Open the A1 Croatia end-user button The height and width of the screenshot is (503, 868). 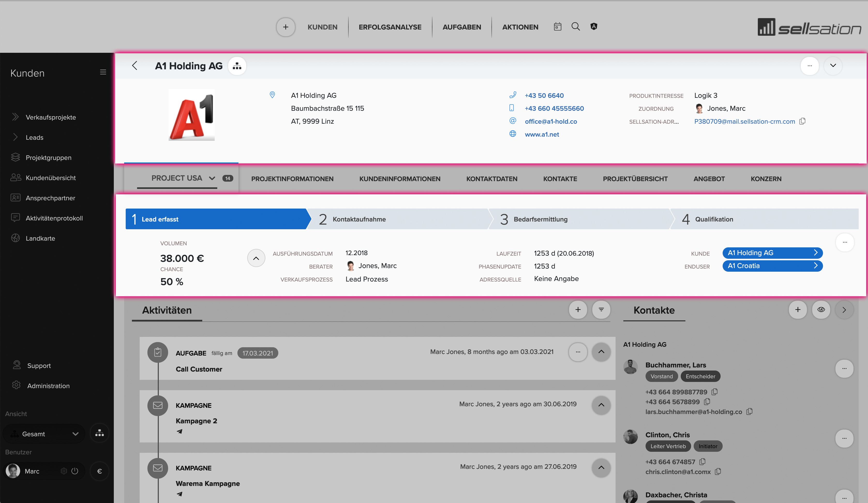point(773,266)
